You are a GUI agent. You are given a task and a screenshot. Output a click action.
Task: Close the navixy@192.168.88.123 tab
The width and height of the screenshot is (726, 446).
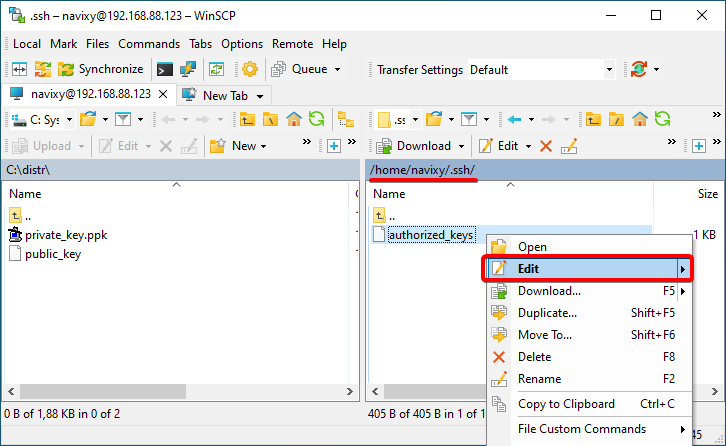coord(163,94)
